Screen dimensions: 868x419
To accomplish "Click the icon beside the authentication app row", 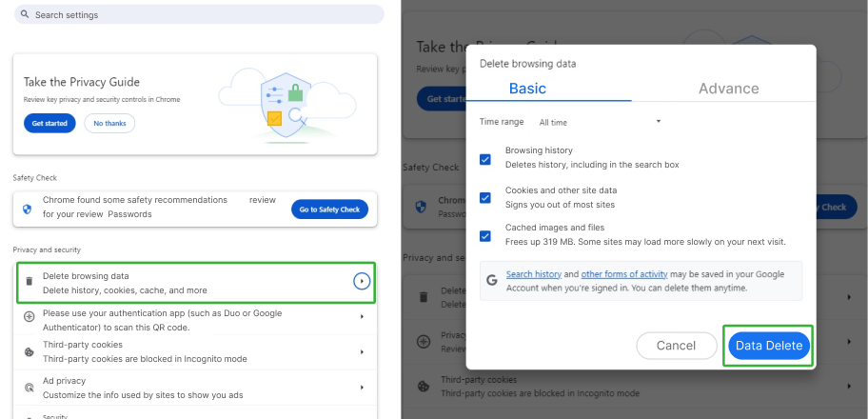I will [x=30, y=317].
